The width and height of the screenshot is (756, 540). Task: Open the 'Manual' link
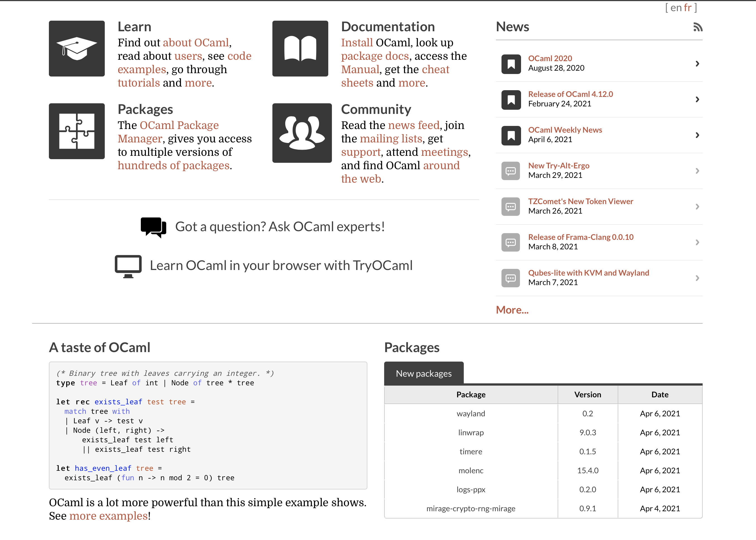(x=360, y=70)
